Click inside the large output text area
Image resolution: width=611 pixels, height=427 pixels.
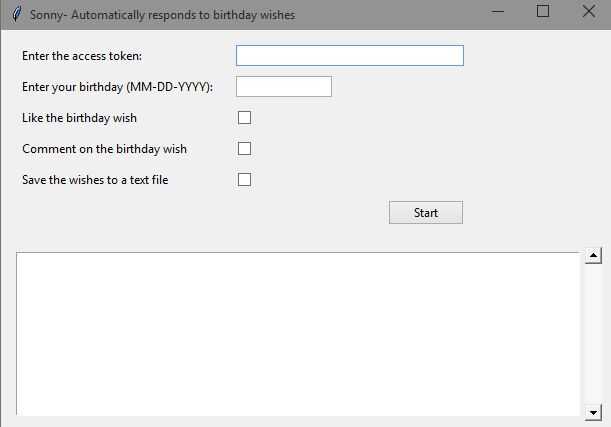tap(297, 333)
